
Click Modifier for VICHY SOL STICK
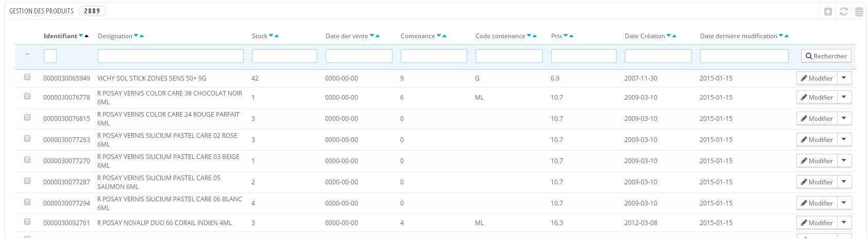(x=817, y=78)
